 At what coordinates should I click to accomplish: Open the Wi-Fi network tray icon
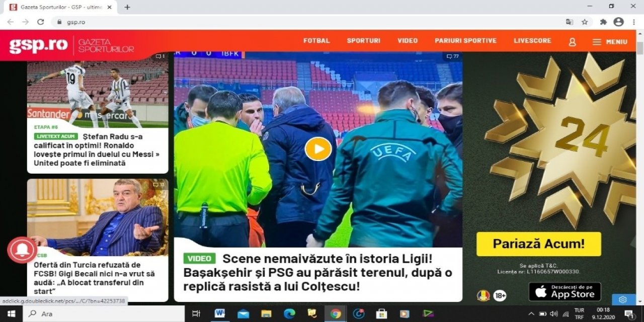coord(566,314)
